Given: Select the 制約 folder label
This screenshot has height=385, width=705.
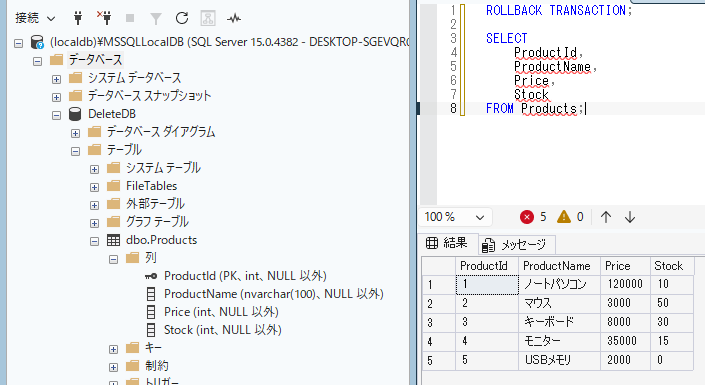Looking at the screenshot, I should pyautogui.click(x=157, y=366).
